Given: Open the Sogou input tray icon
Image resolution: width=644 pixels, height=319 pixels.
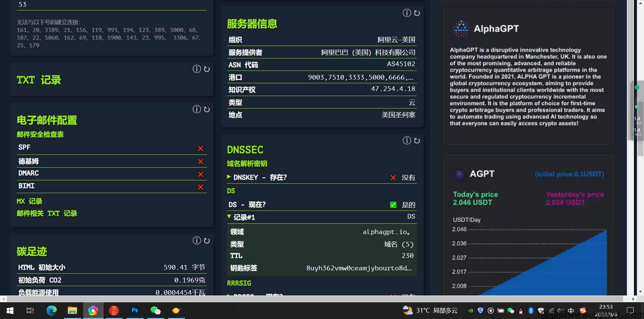Looking at the screenshot, I should pyautogui.click(x=583, y=311).
